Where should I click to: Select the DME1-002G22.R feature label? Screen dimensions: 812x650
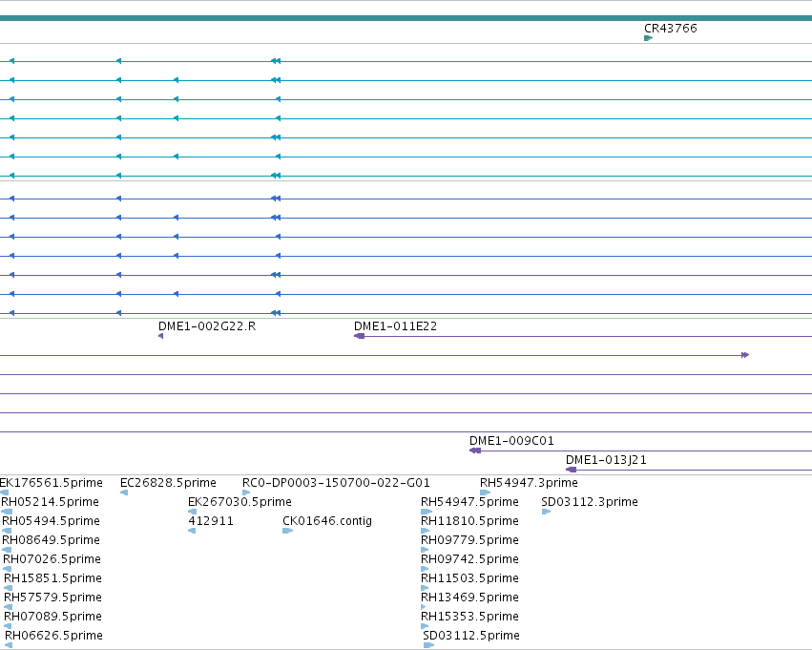coord(207,326)
